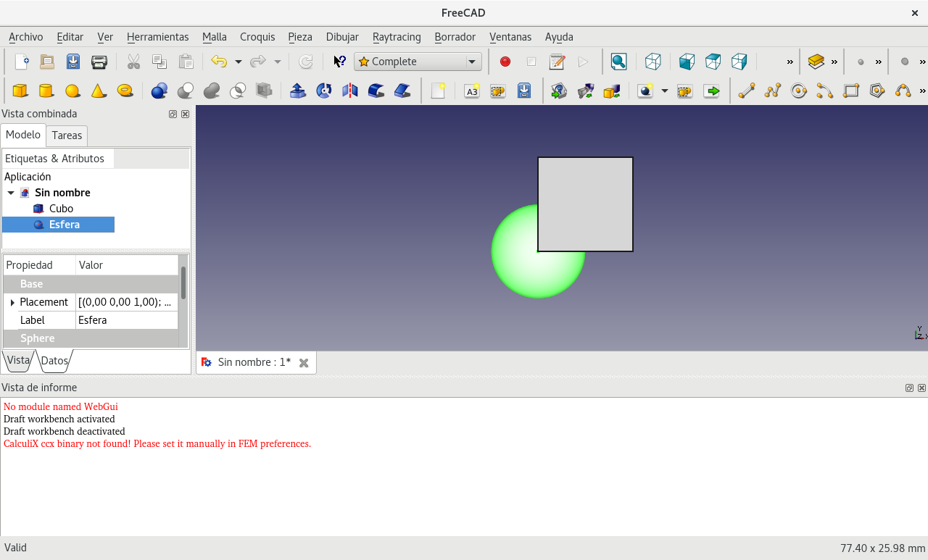Screen dimensions: 928x560
Task: Open the Pieza menu
Action: tap(300, 37)
